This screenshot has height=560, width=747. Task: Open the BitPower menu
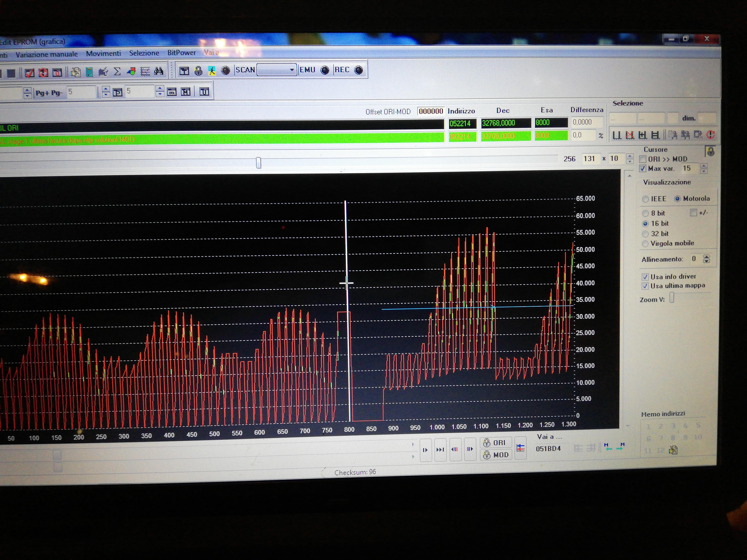pos(181,53)
